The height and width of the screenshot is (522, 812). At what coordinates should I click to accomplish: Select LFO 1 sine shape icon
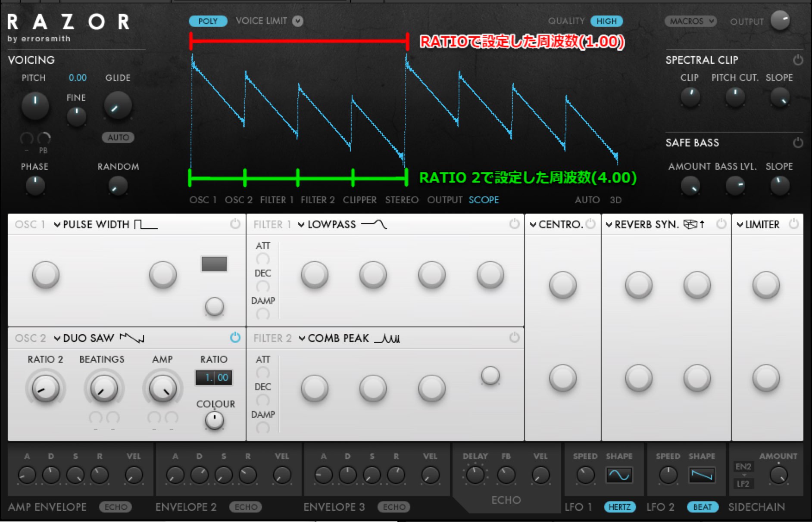point(619,475)
